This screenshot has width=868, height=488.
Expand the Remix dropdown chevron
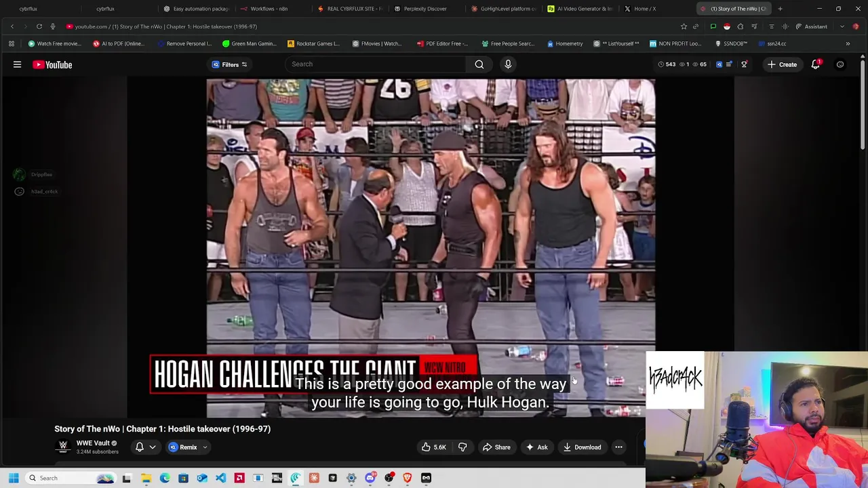pyautogui.click(x=205, y=447)
